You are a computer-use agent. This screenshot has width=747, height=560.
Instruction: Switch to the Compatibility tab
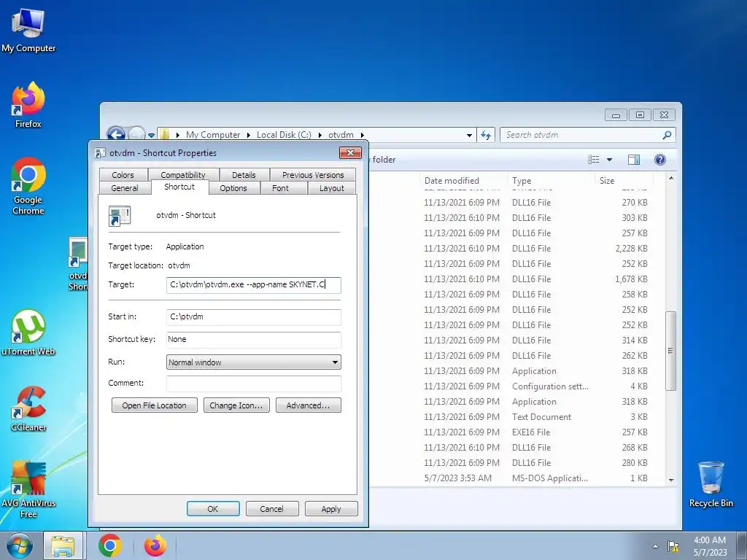183,175
